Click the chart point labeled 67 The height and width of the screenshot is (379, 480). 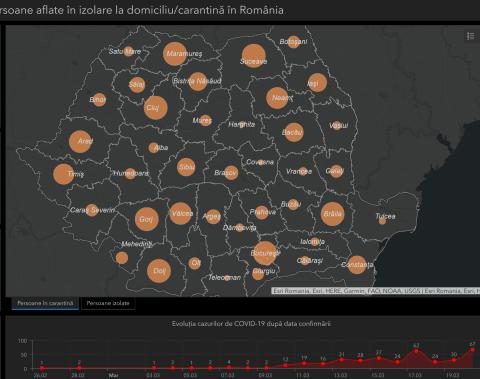coord(472,350)
